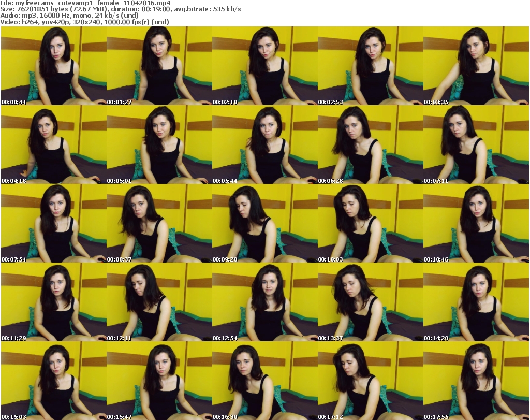Open the 00:11:29 thumbnail

[x=53, y=302]
